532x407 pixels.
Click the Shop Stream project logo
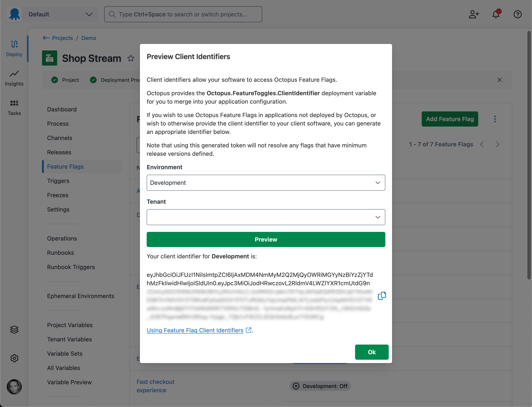click(49, 58)
